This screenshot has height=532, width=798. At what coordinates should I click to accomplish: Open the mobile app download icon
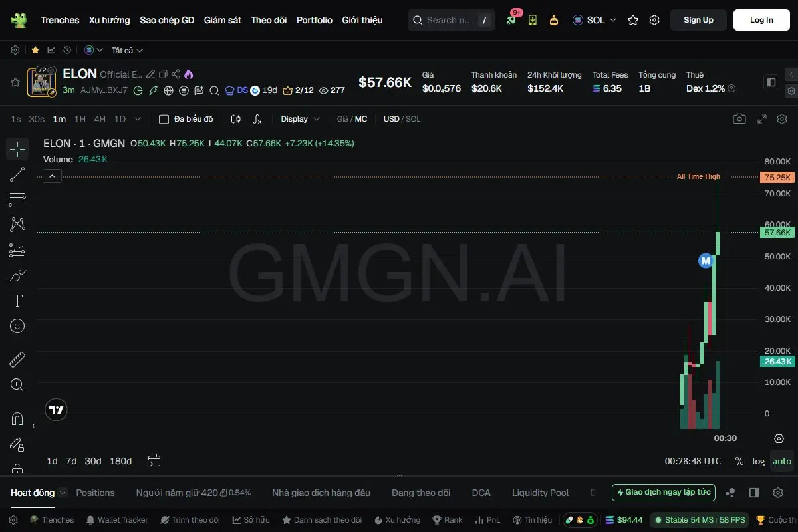coord(533,20)
